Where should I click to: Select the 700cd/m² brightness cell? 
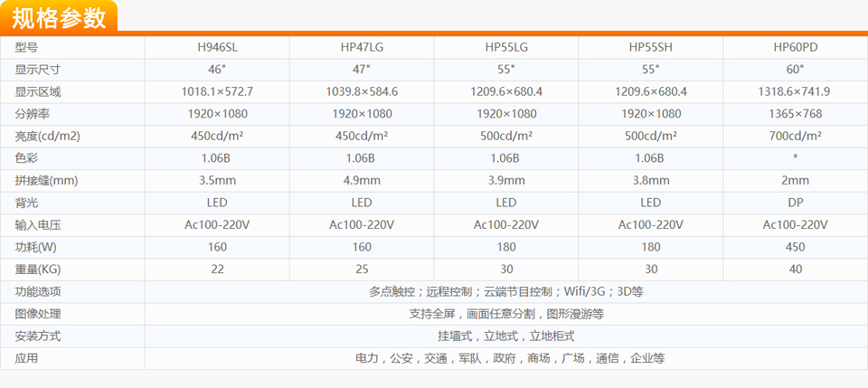[796, 136]
